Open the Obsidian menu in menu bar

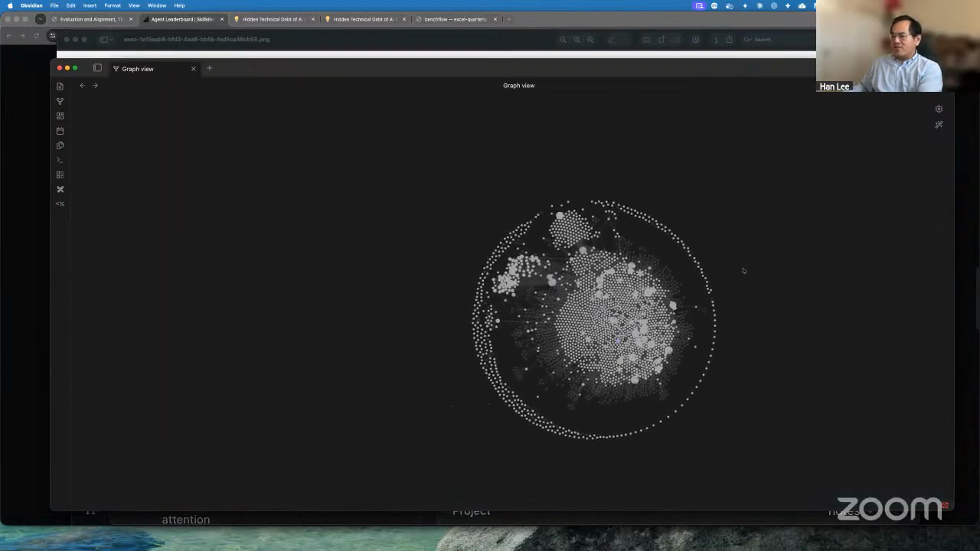click(31, 5)
